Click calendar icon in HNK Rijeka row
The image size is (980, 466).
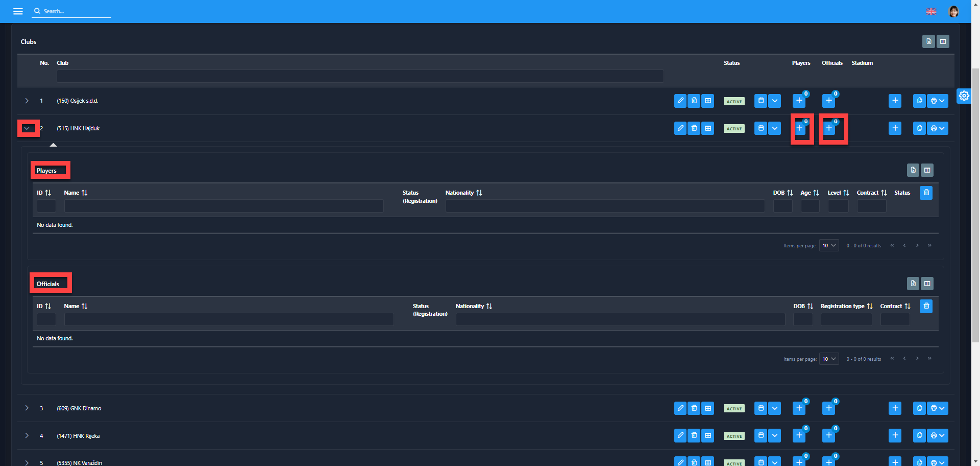(761, 436)
